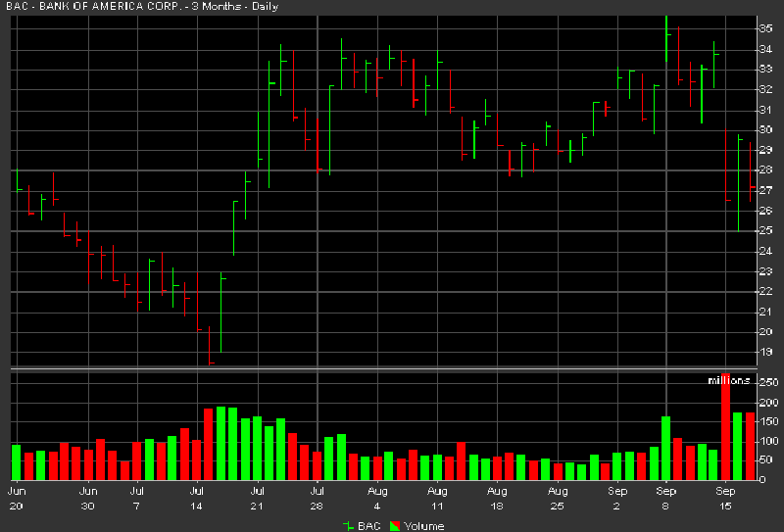Select the "Sep 15" date label

coord(725,499)
